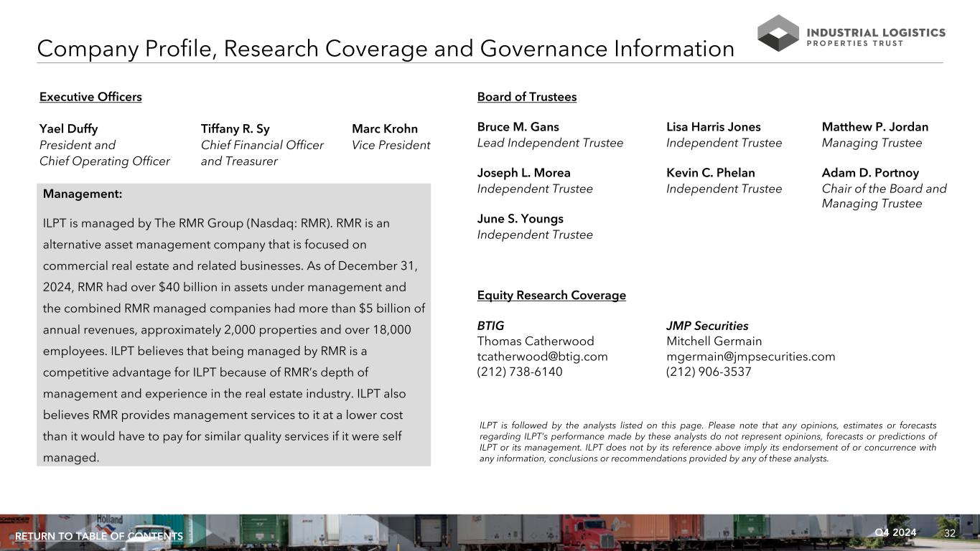Viewport: 980px width, 551px height.
Task: Click the Equity Research Coverage heading
Action: [x=551, y=296]
